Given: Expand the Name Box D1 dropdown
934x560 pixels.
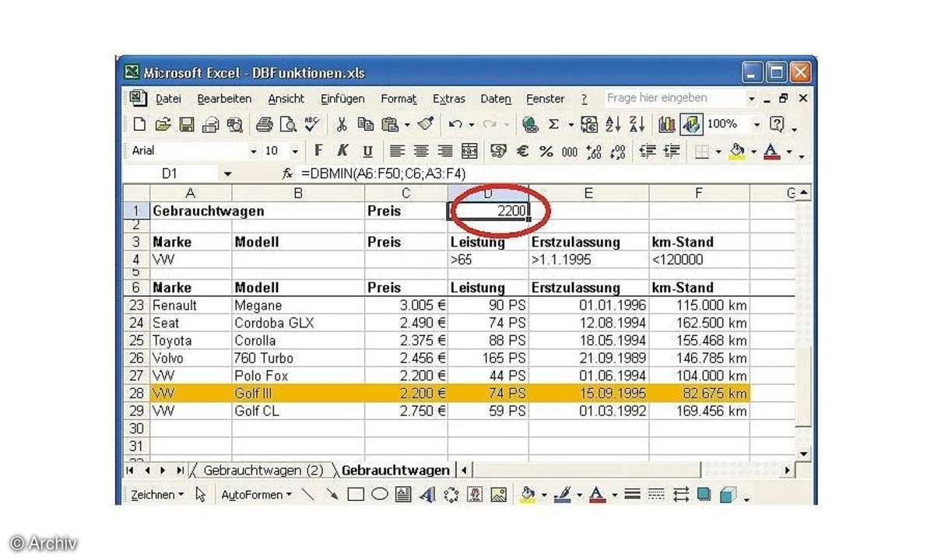Looking at the screenshot, I should pyautogui.click(x=227, y=173).
